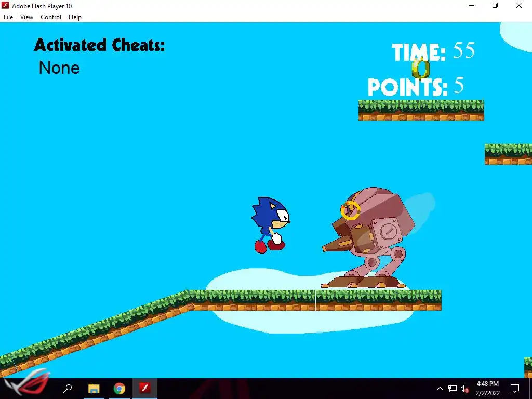Click the 'TIME:' label
This screenshot has width=532, height=399.
click(419, 52)
